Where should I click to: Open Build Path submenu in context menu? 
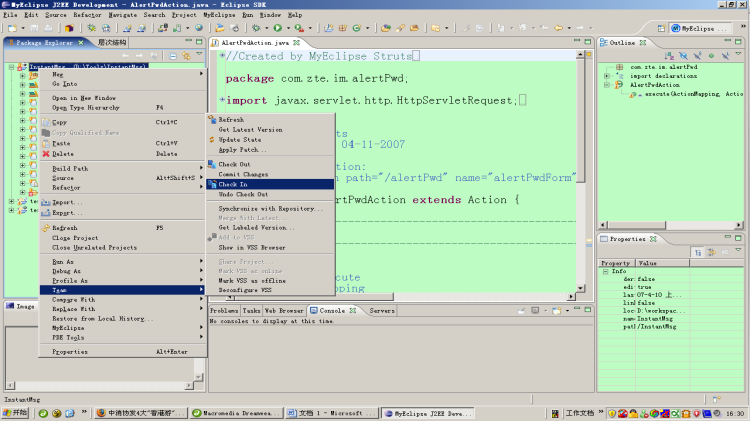(123, 168)
